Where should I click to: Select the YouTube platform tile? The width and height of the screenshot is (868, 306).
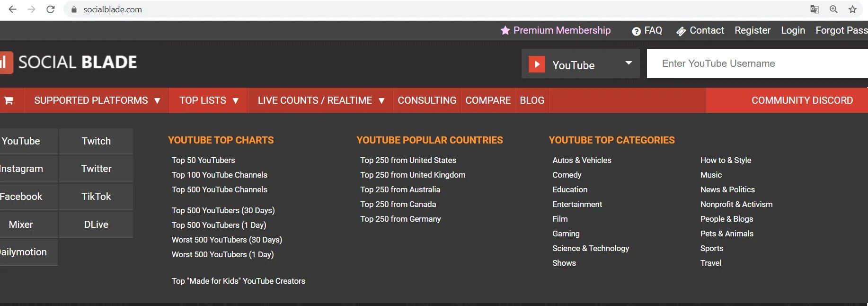(28, 141)
